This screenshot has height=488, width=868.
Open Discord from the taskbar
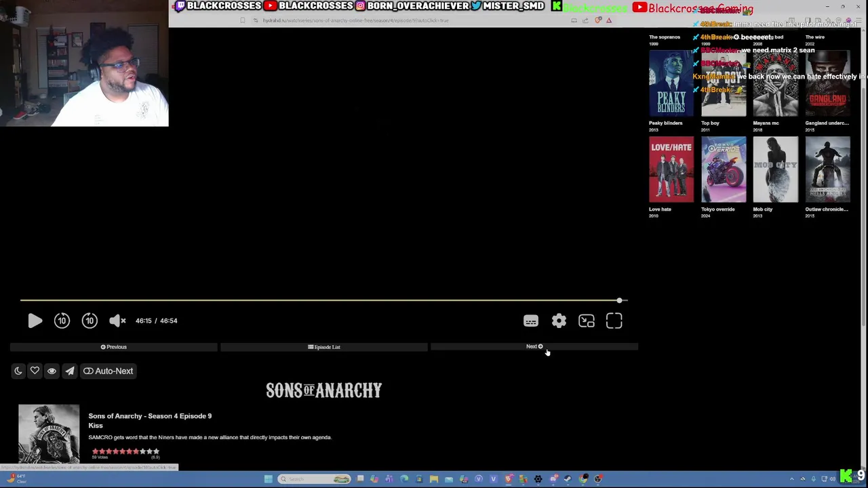point(554,479)
